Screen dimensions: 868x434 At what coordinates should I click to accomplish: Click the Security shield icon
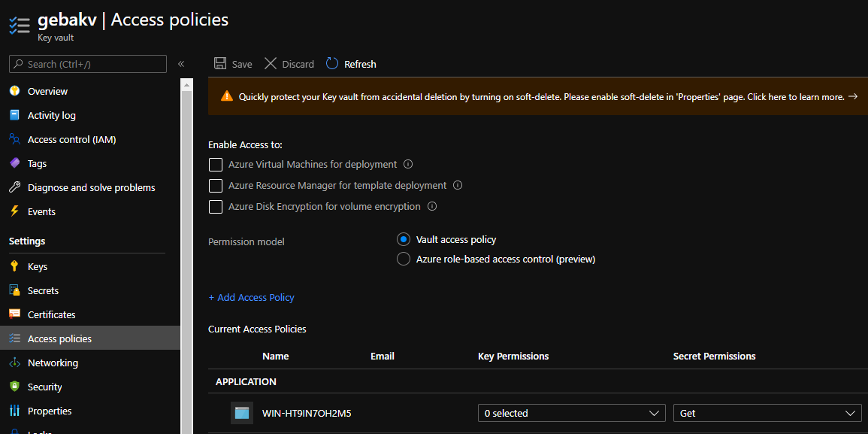pos(14,387)
